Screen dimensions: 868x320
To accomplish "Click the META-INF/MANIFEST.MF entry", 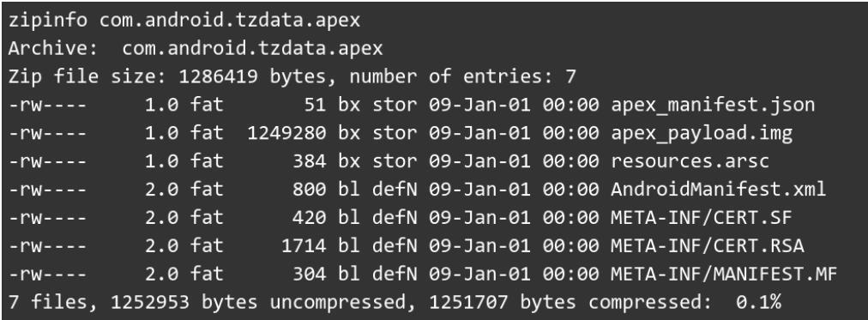I will coord(724,274).
